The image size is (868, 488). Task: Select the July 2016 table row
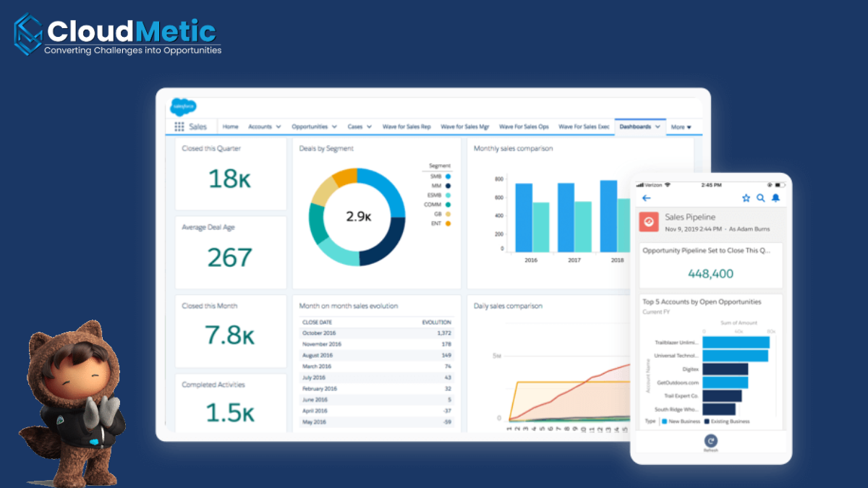[x=377, y=377]
